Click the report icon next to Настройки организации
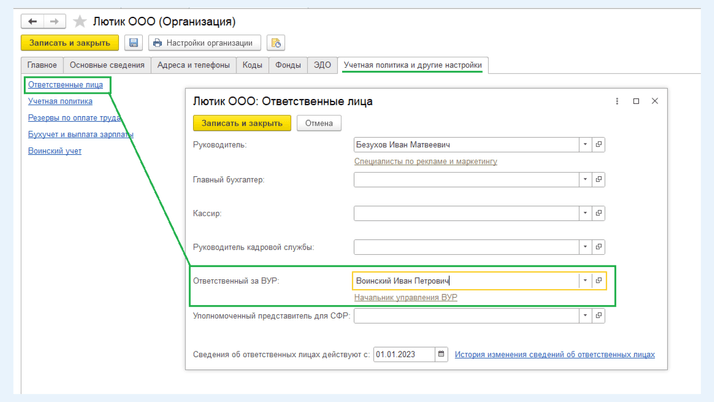This screenshot has width=714, height=402. pyautogui.click(x=276, y=43)
